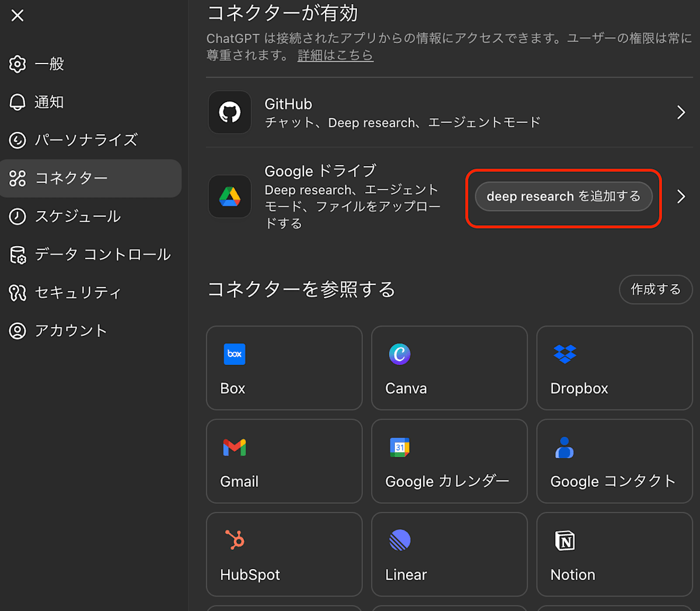
Task: Select the Google カレンダー card label
Action: tap(447, 482)
